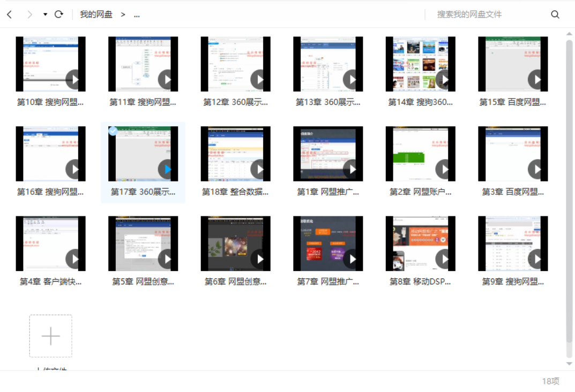
Task: Play the 第2章 网盟账户 video
Action: (x=444, y=169)
